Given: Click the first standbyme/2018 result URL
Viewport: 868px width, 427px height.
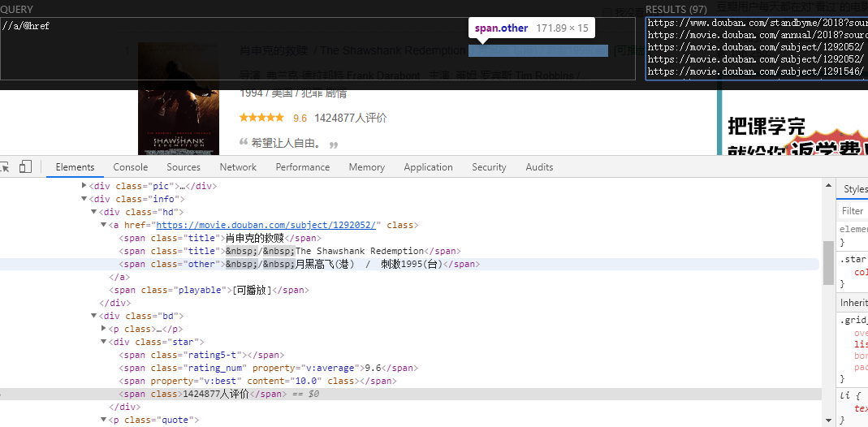Looking at the screenshot, I should pyautogui.click(x=758, y=23).
